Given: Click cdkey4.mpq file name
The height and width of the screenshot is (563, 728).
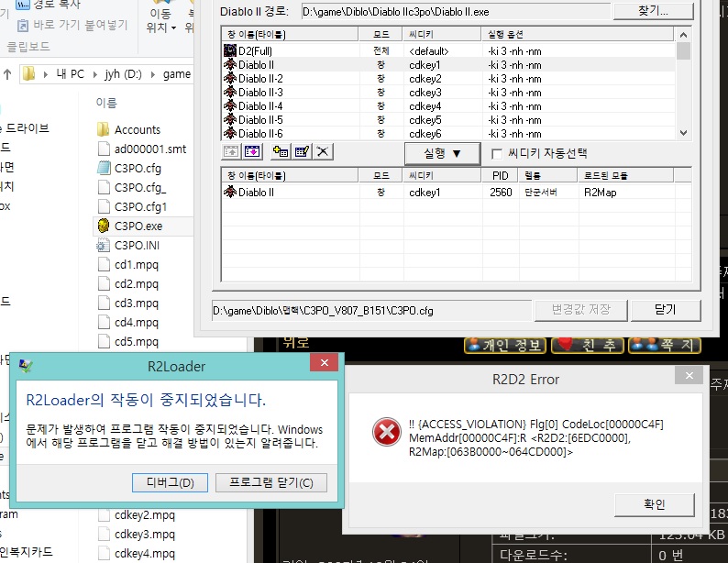Looking at the screenshot, I should [x=144, y=554].
